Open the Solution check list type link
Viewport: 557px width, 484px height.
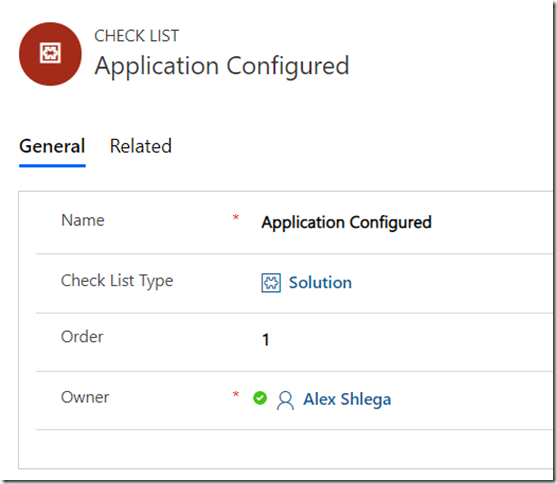[320, 283]
